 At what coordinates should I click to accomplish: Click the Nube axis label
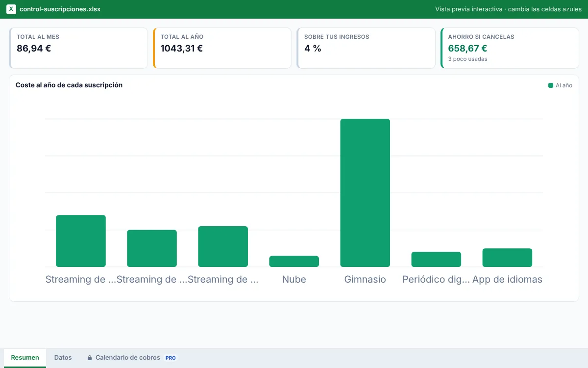click(x=294, y=279)
